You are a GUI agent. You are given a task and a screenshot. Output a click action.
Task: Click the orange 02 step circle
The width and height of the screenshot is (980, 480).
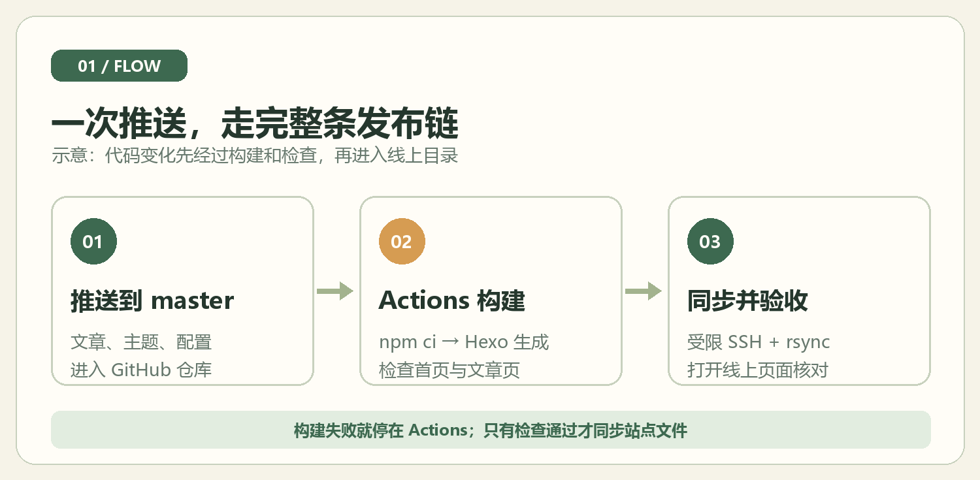402,242
